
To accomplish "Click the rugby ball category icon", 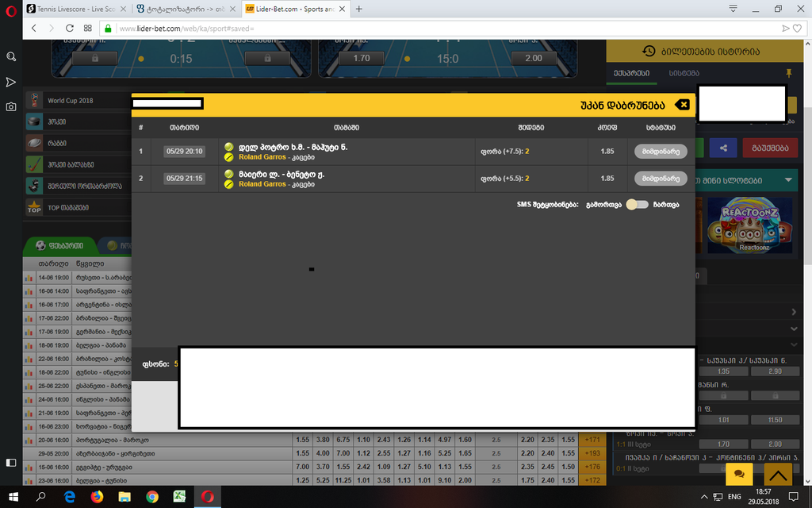I will [34, 143].
